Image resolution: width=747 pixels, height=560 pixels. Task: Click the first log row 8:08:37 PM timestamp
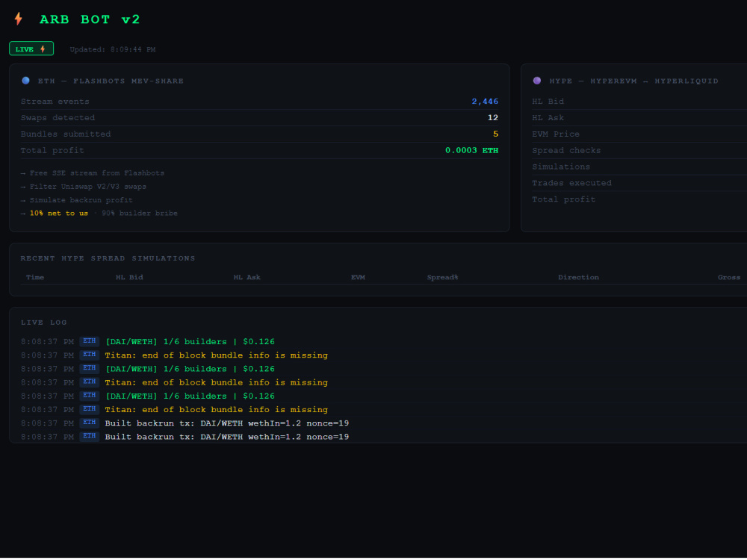click(x=47, y=342)
